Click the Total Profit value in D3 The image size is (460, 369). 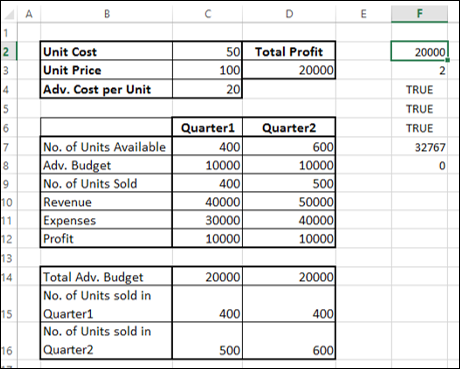click(x=289, y=70)
